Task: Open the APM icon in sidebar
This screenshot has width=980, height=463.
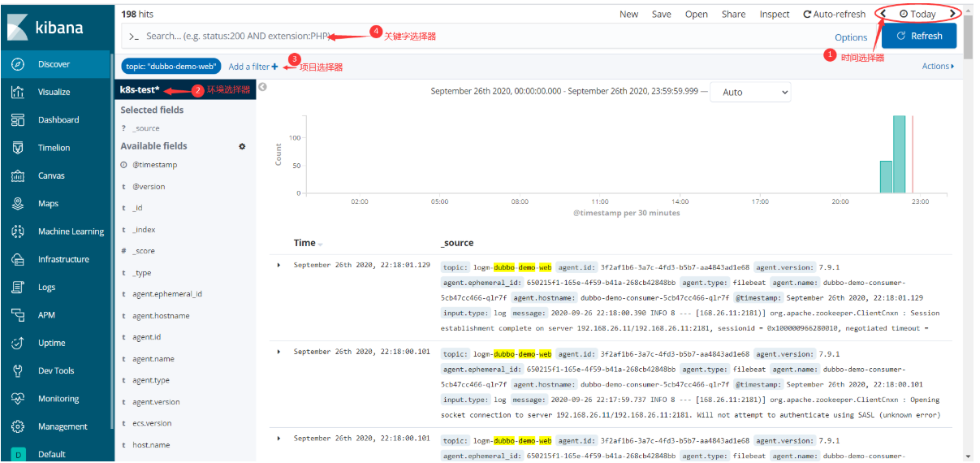Action: click(18, 315)
